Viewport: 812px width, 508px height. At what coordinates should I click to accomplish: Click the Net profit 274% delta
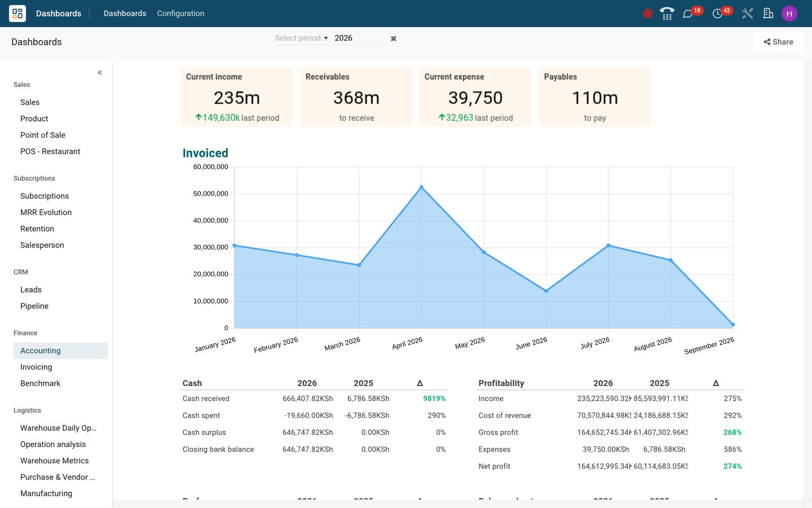point(732,466)
